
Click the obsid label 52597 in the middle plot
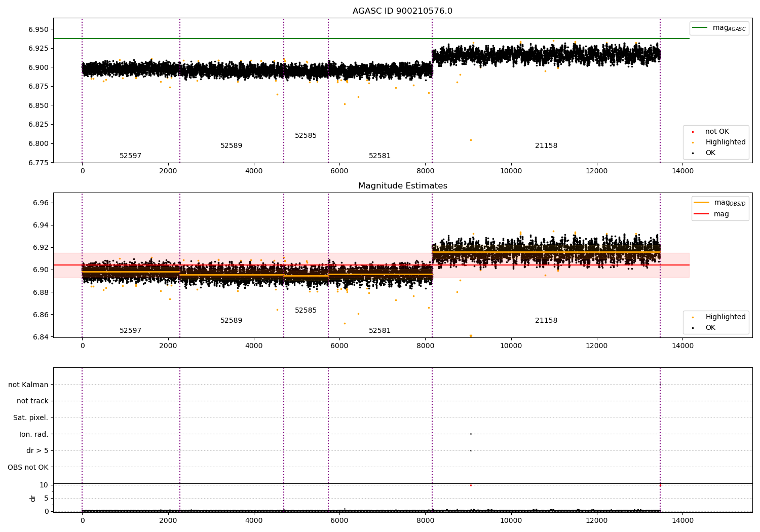click(130, 331)
